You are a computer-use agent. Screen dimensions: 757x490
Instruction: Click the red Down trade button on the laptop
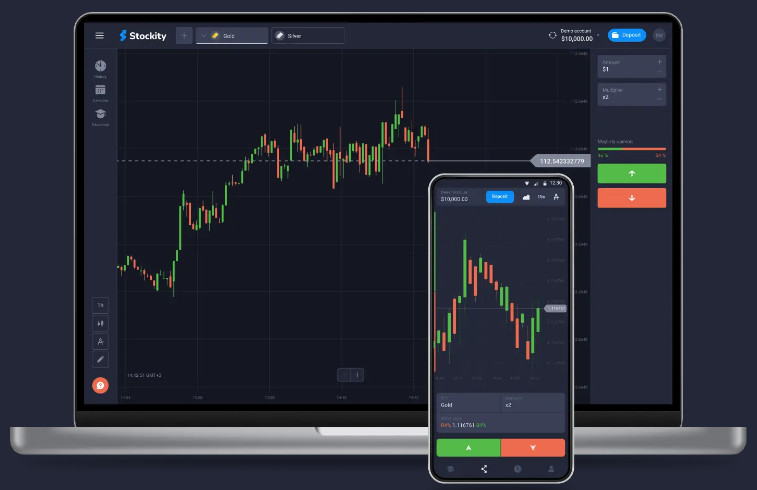click(x=631, y=198)
